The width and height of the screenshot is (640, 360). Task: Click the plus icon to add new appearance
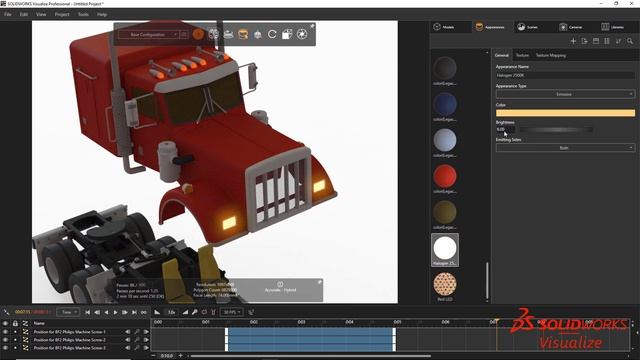[573, 41]
